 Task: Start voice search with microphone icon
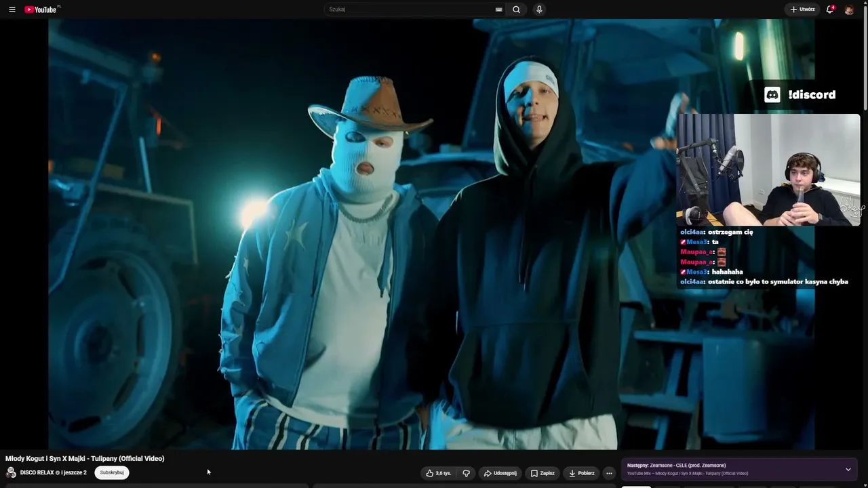pos(539,9)
